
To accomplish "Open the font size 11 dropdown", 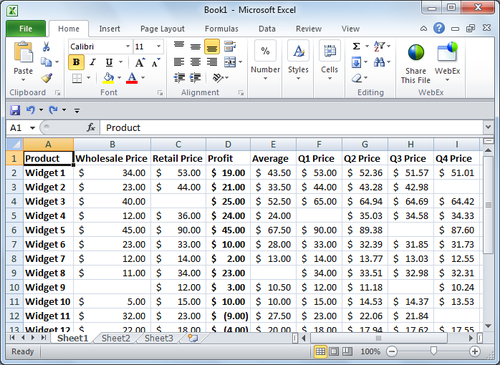I will click(x=159, y=46).
